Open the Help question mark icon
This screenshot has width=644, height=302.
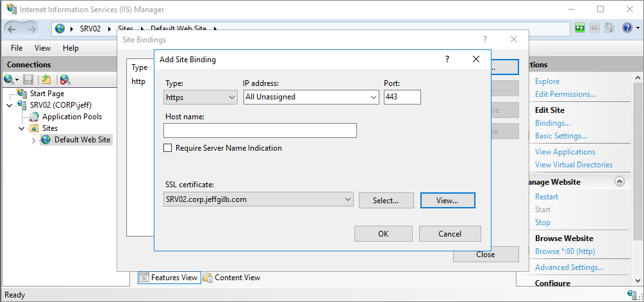coord(627,28)
